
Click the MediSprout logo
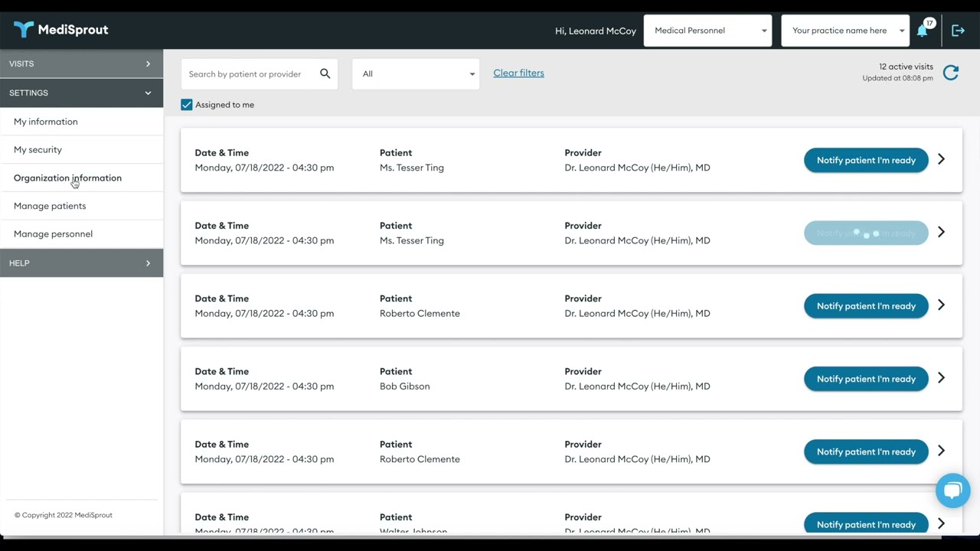61,30
